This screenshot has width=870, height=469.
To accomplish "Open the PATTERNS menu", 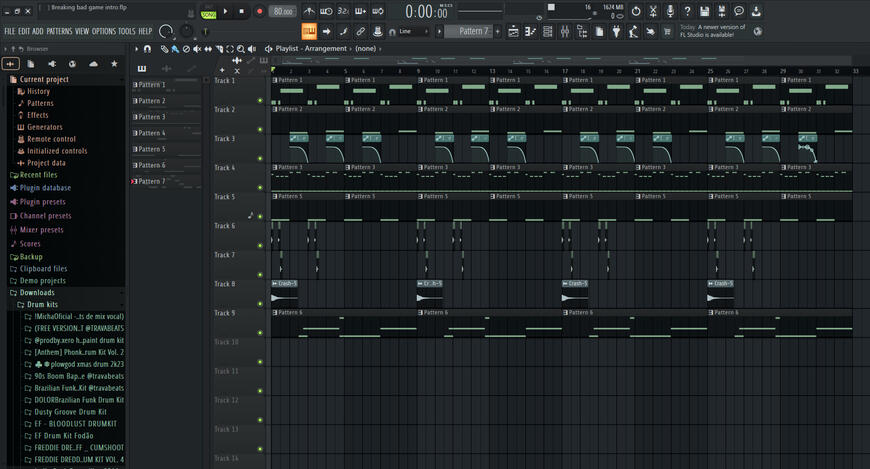I will click(59, 31).
